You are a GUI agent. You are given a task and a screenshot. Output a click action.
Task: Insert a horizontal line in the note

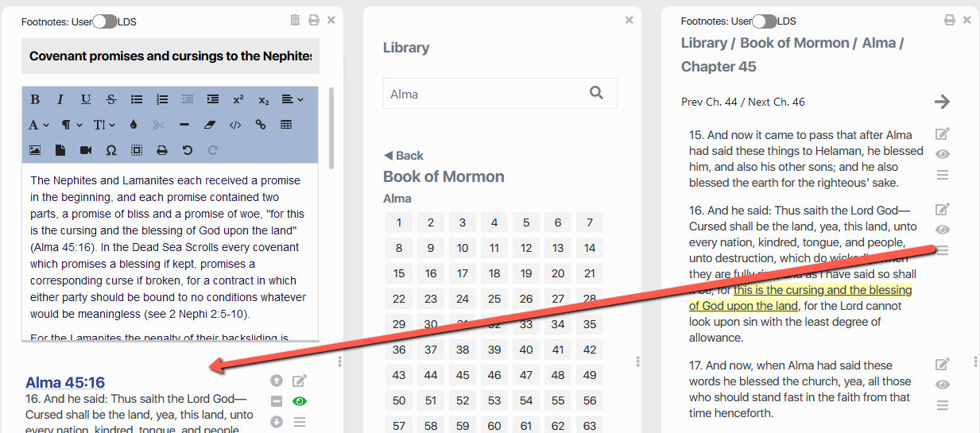pos(184,125)
